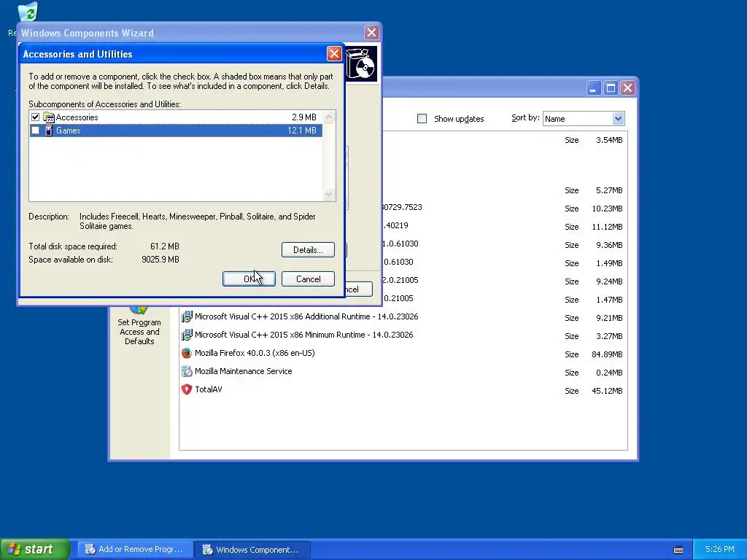This screenshot has width=747, height=560.
Task: Close the Accessories and Utilities dialog
Action: point(334,54)
